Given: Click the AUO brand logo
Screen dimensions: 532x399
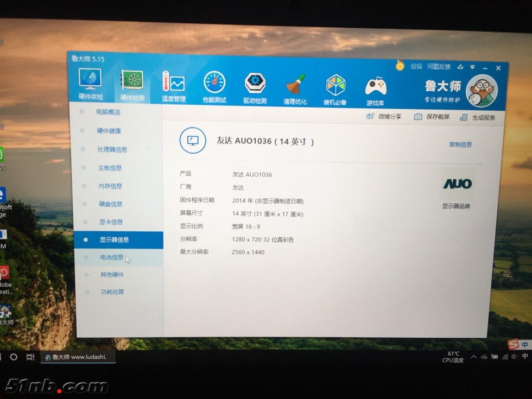Looking at the screenshot, I should point(457,184).
